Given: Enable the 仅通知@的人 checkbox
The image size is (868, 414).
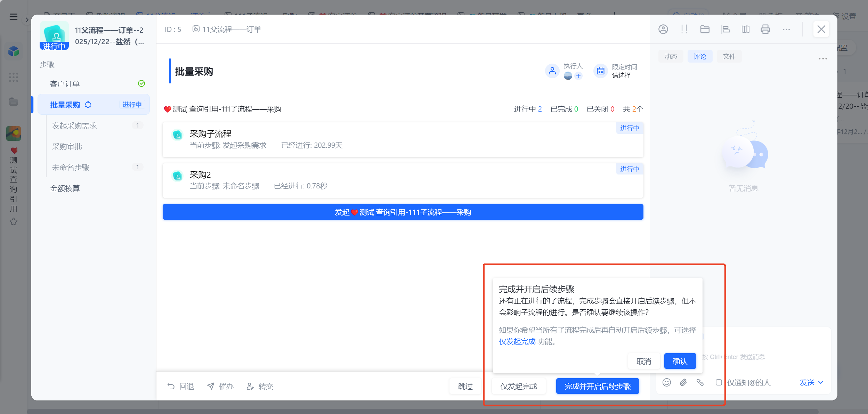Looking at the screenshot, I should (x=719, y=382).
